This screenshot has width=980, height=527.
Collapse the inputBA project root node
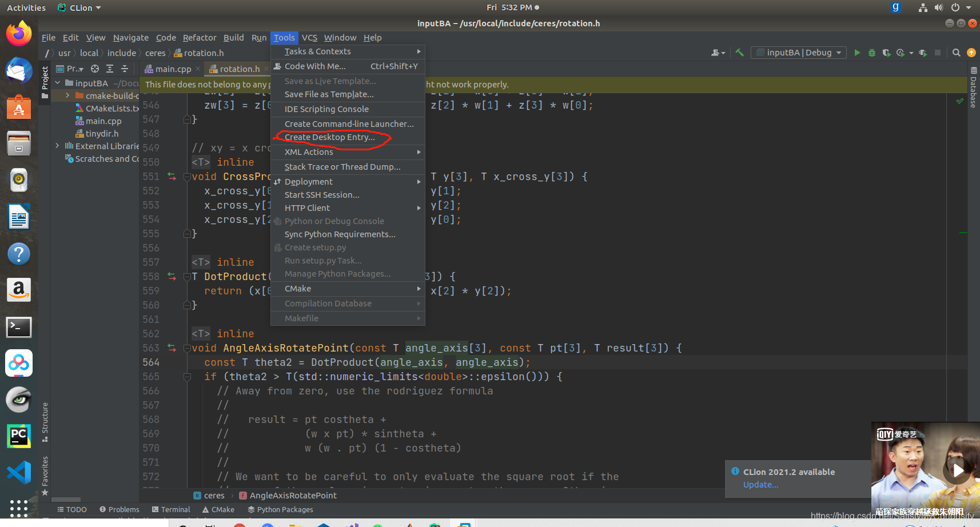coord(58,83)
